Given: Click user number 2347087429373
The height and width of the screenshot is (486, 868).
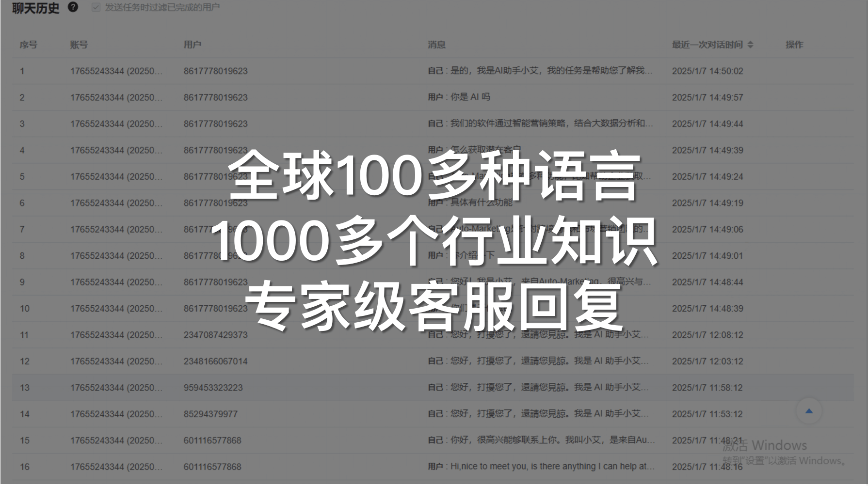Looking at the screenshot, I should coord(215,335).
